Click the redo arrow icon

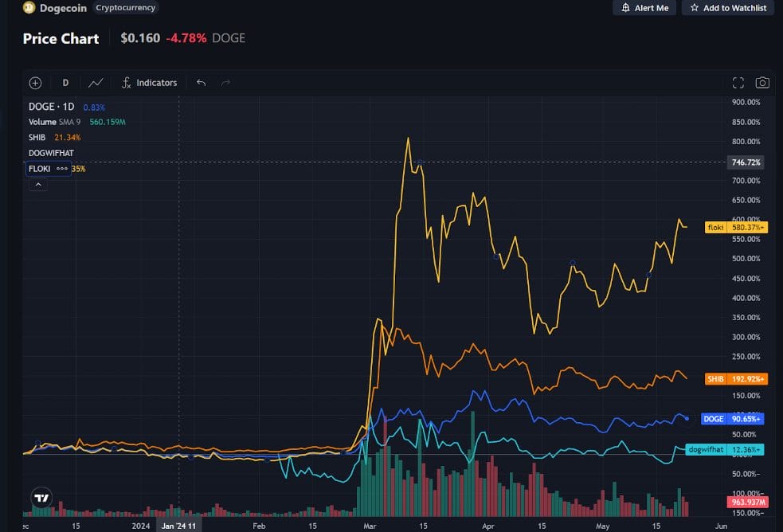225,83
